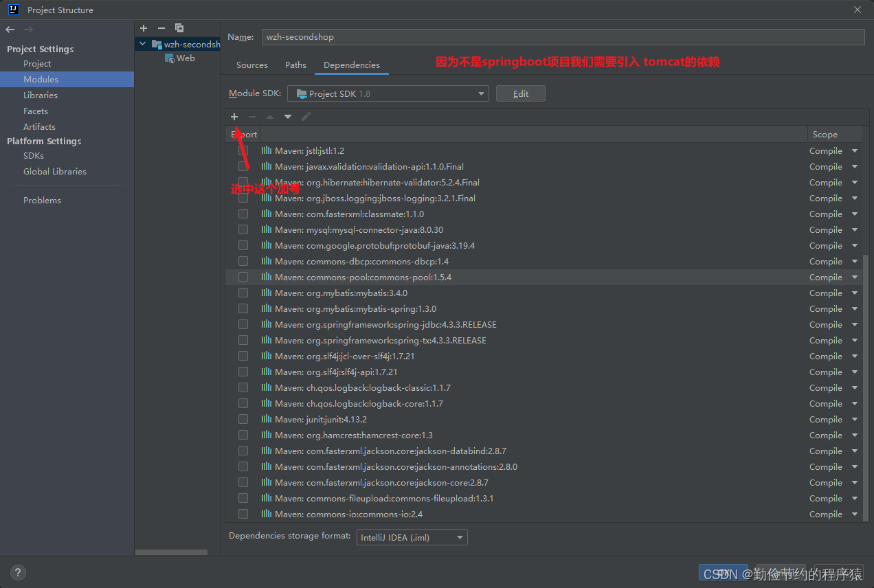Click library icon of mybatis-spring row
Viewport: 874px width, 588px height.
(x=267, y=308)
